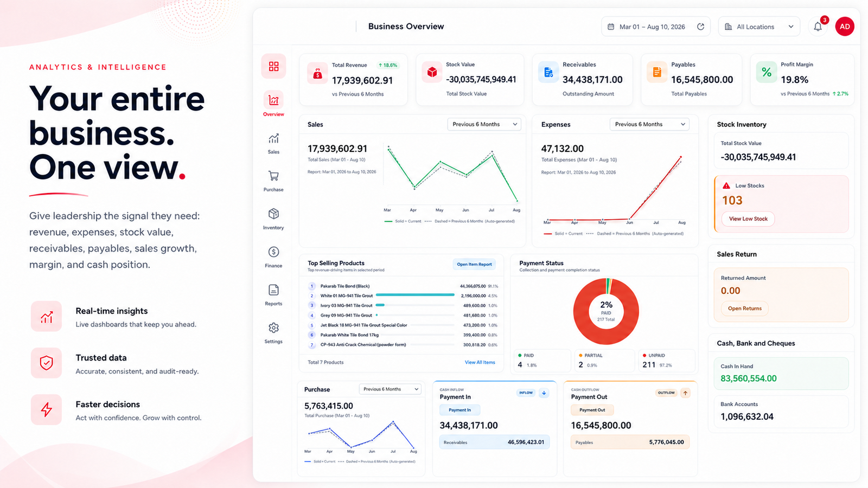The height and width of the screenshot is (488, 868).
Task: Click the Low Stocks count 103
Action: click(x=732, y=201)
